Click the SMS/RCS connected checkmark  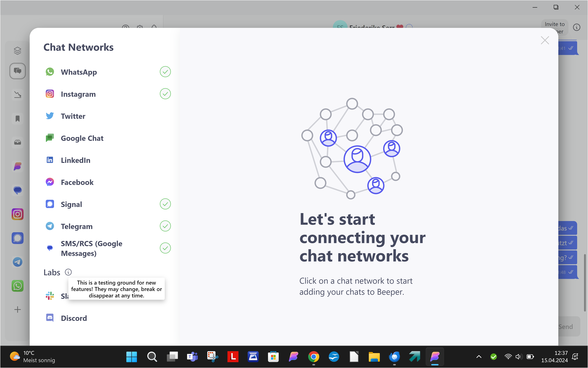(x=165, y=248)
